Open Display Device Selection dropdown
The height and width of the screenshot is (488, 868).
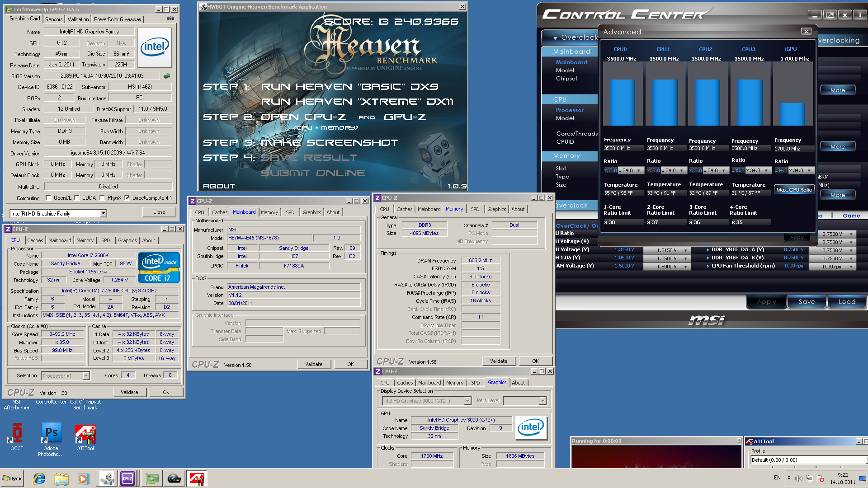468,401
